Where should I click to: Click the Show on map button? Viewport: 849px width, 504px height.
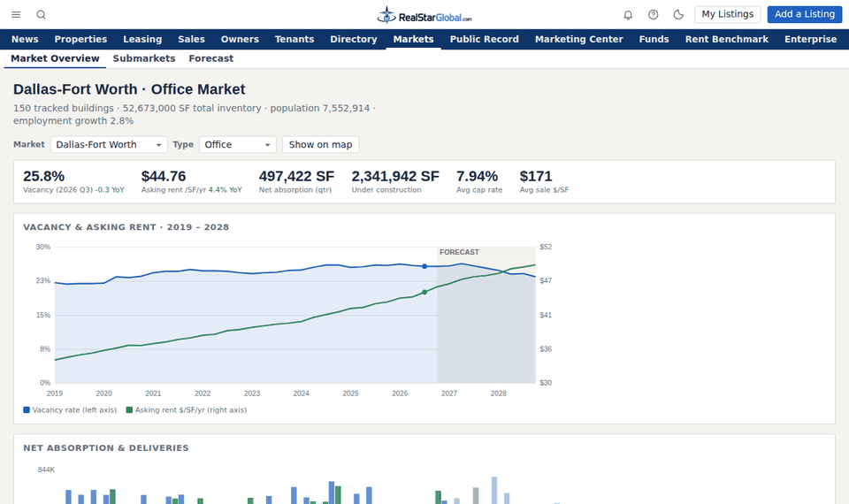click(320, 144)
